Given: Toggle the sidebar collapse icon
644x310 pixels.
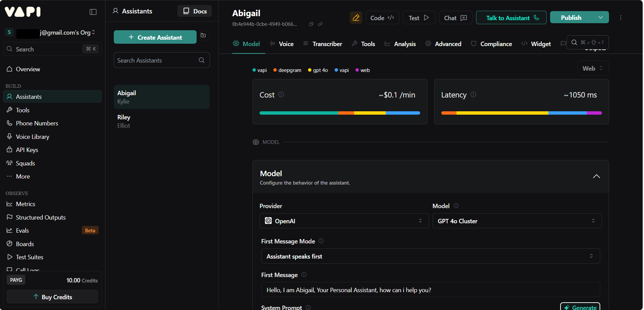Looking at the screenshot, I should [93, 12].
